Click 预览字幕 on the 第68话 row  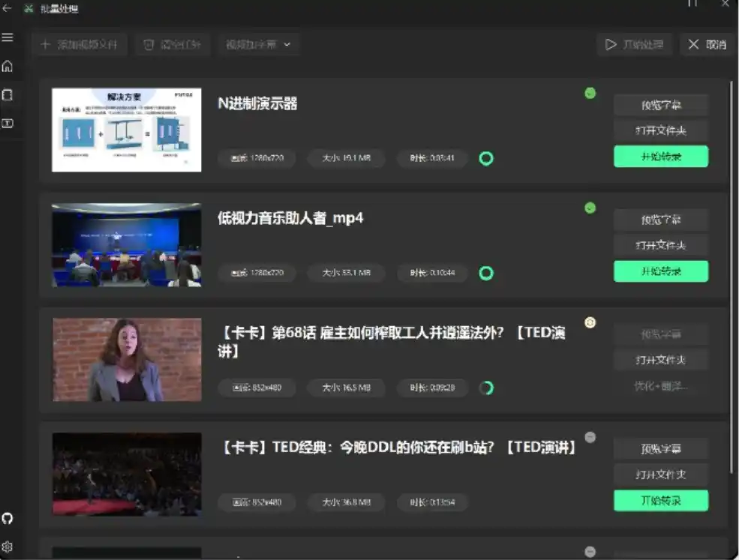(661, 334)
